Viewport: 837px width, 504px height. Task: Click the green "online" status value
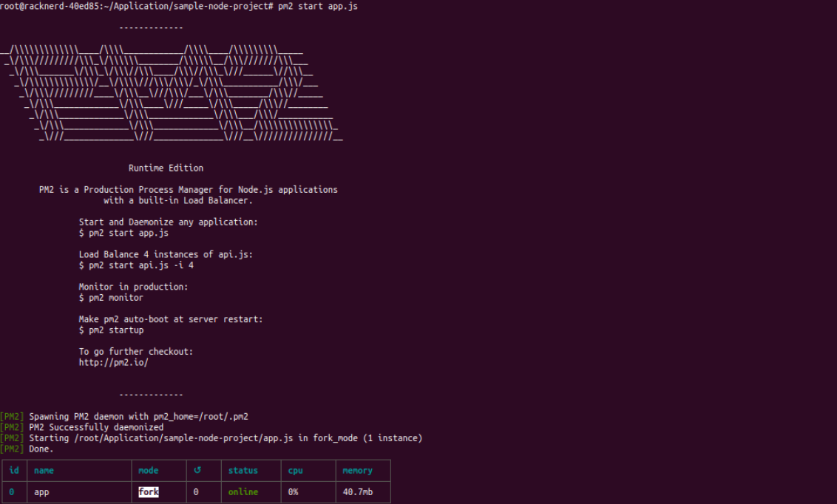click(x=243, y=491)
